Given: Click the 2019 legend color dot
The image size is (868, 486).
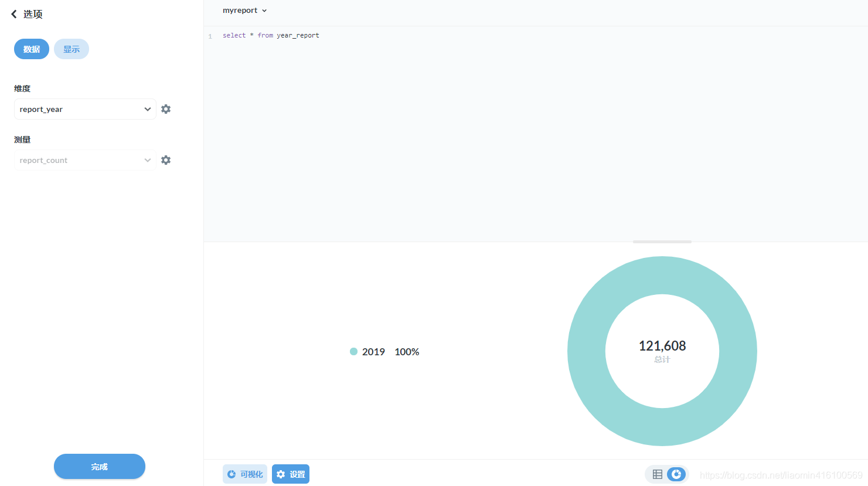Looking at the screenshot, I should pos(353,352).
